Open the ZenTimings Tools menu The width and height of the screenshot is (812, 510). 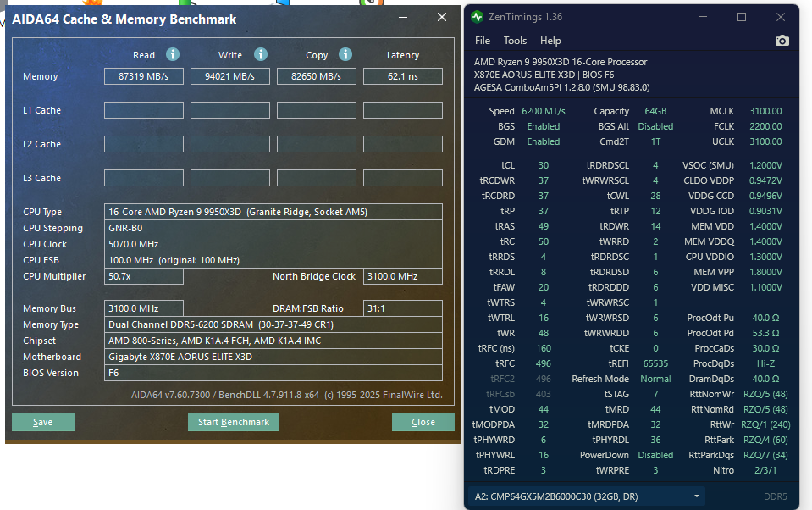[x=515, y=41]
